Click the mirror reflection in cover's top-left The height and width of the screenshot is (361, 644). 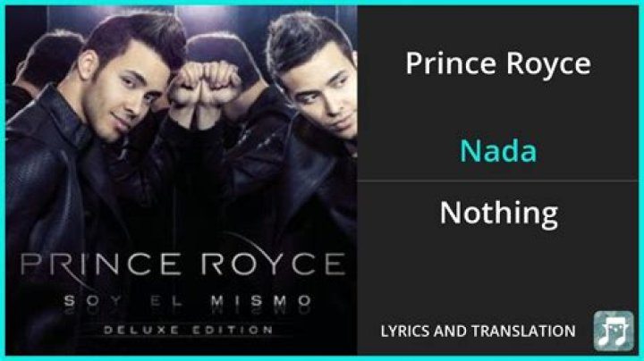pyautogui.click(x=46, y=62)
